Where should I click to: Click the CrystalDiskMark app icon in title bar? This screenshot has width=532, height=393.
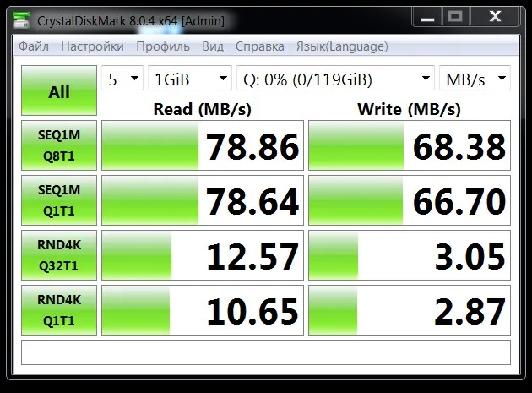pos(21,20)
